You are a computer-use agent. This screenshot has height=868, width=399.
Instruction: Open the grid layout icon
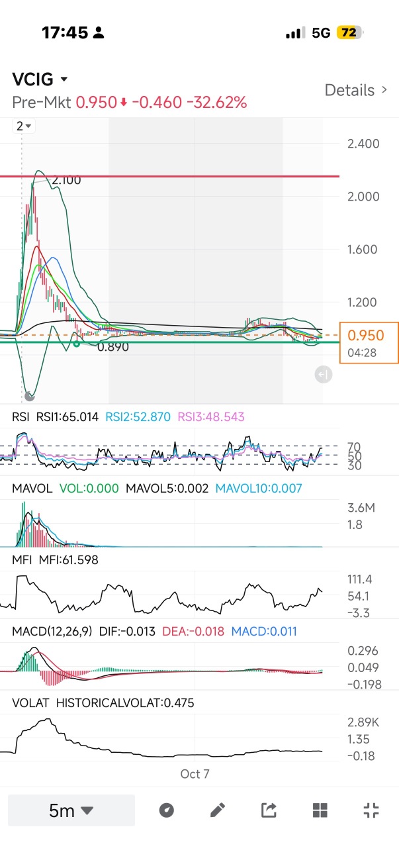point(320,810)
